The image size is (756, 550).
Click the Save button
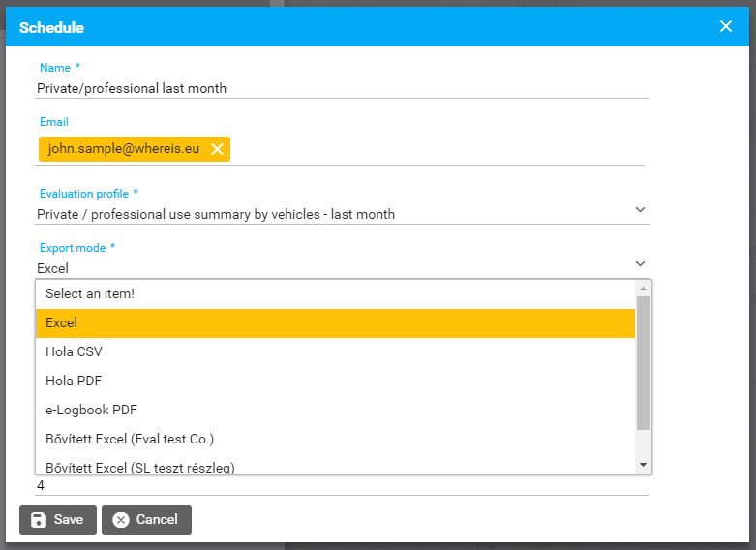(x=57, y=520)
